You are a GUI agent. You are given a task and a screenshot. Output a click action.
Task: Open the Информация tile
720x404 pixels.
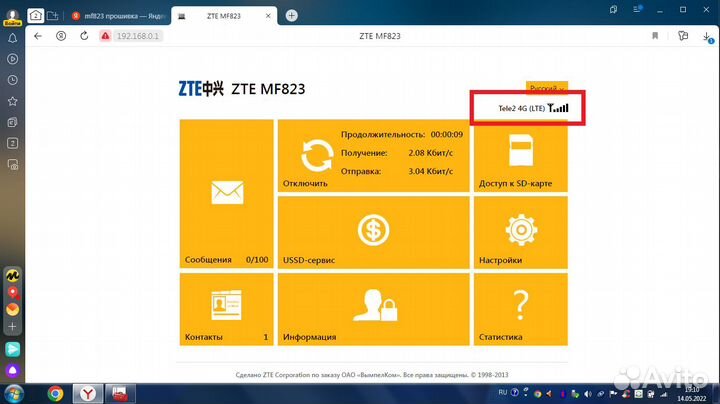click(x=373, y=309)
